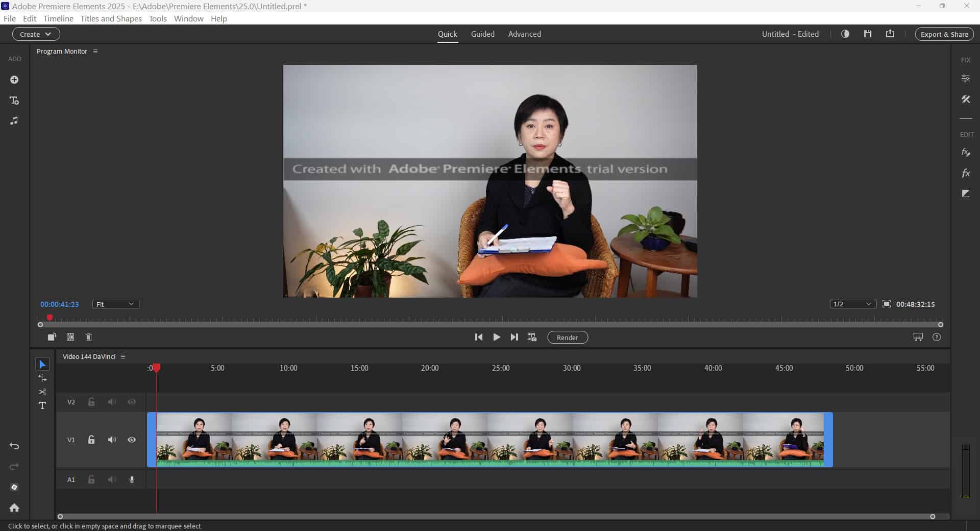The image size is (980, 531).
Task: Select the Add Media plus icon
Action: coord(14,80)
